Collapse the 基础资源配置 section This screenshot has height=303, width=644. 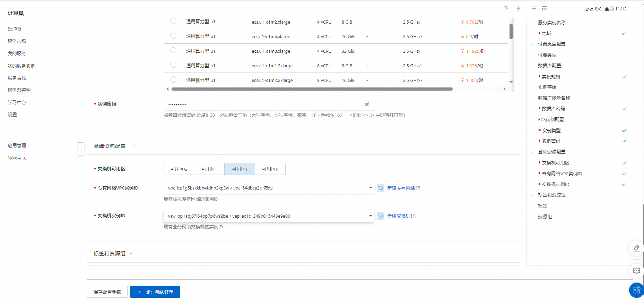click(134, 146)
